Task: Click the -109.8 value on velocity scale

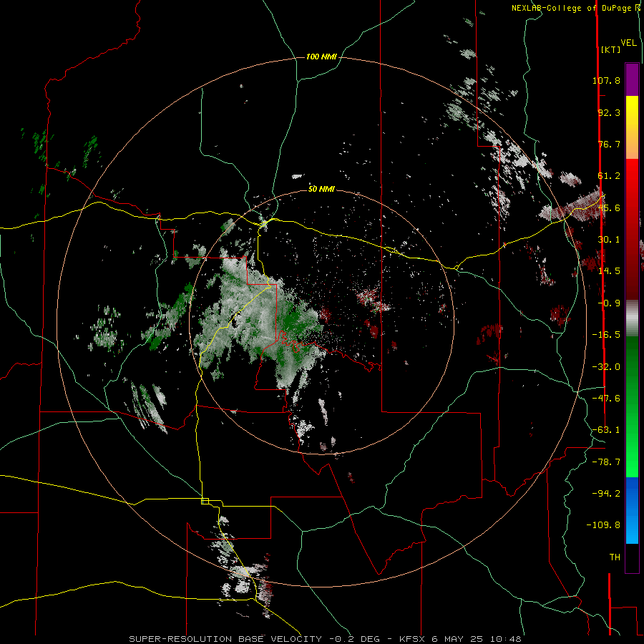Action: 604,525
